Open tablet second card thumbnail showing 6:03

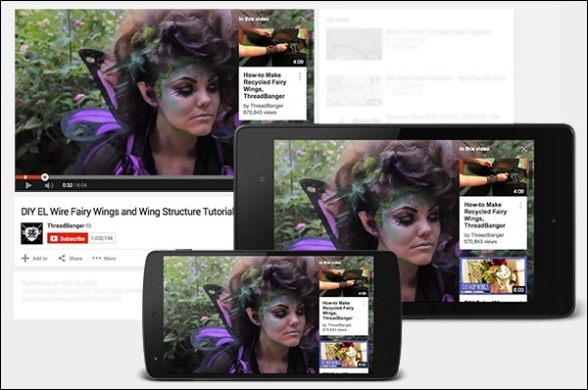pos(493,275)
